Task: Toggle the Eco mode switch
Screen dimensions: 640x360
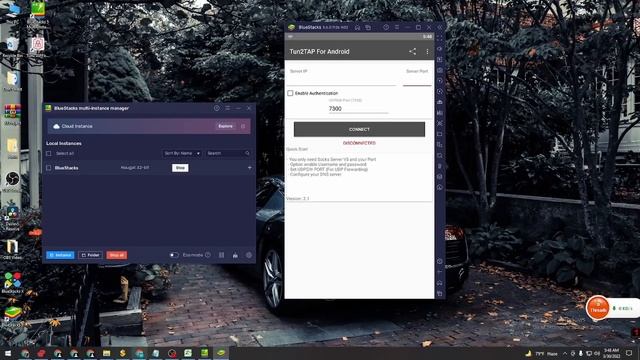Action: 174,255
